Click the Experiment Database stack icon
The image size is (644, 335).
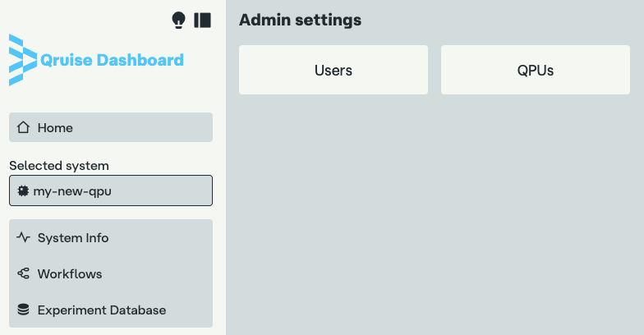tap(23, 310)
